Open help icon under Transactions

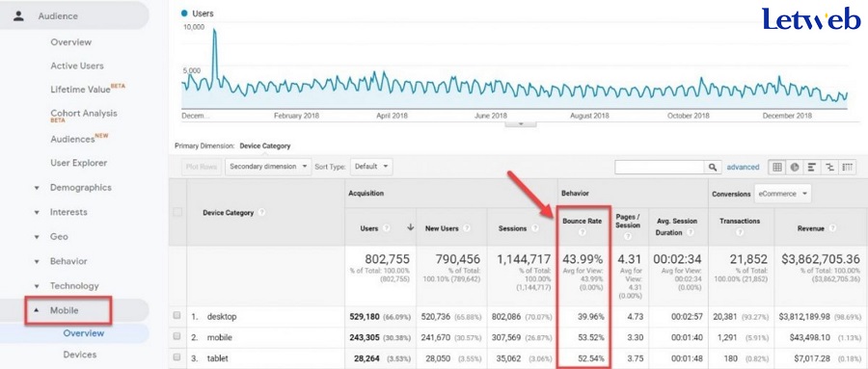coord(740,232)
